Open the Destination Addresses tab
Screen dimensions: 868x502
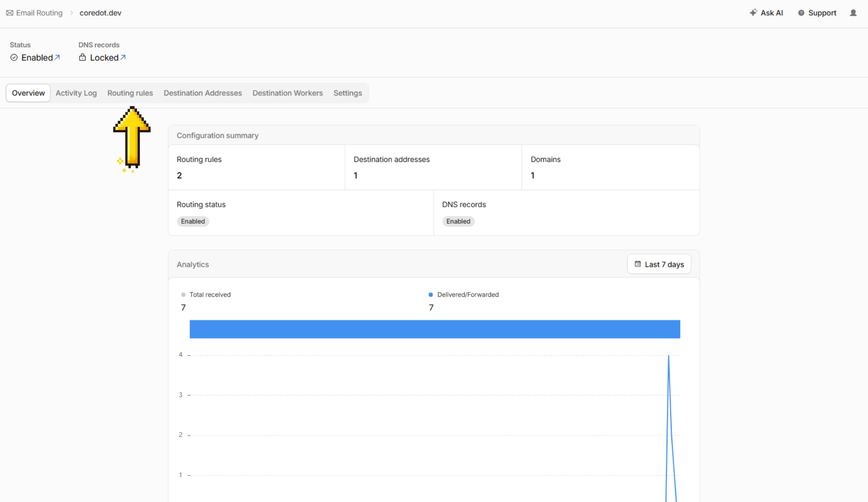pyautogui.click(x=203, y=93)
